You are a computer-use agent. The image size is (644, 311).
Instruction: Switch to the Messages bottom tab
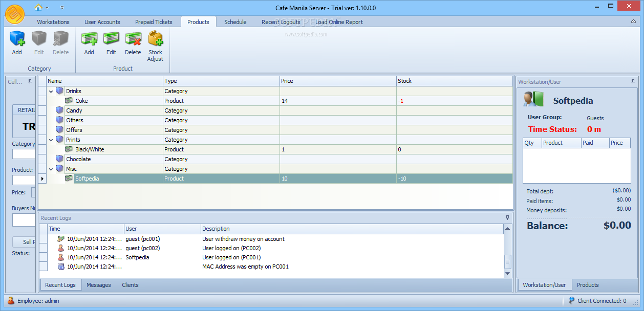(x=99, y=285)
